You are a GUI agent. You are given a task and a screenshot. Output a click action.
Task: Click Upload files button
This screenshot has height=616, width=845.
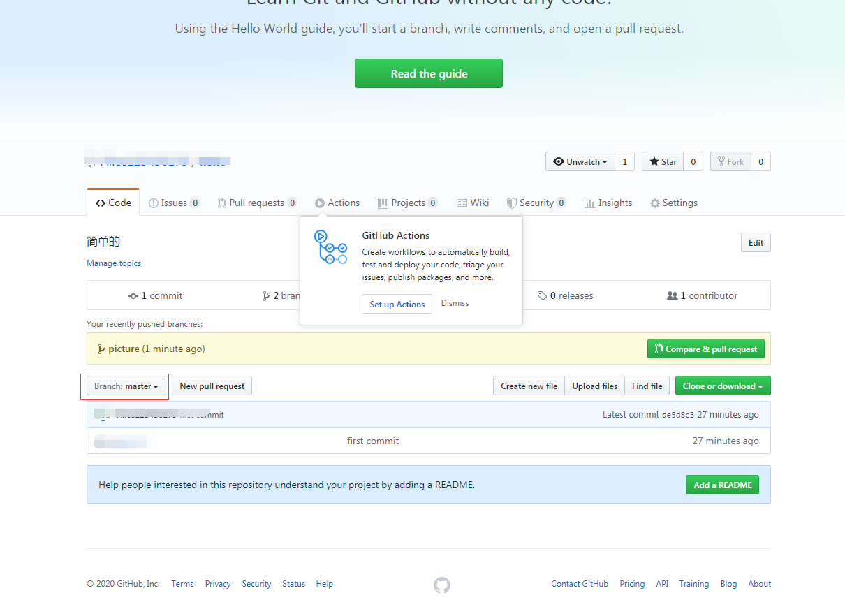coord(595,386)
